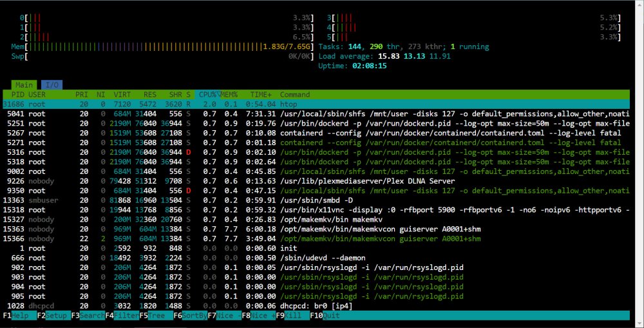Click the CPU 2 usage meter
The height and width of the screenshot is (328, 644).
pyautogui.click(x=167, y=37)
